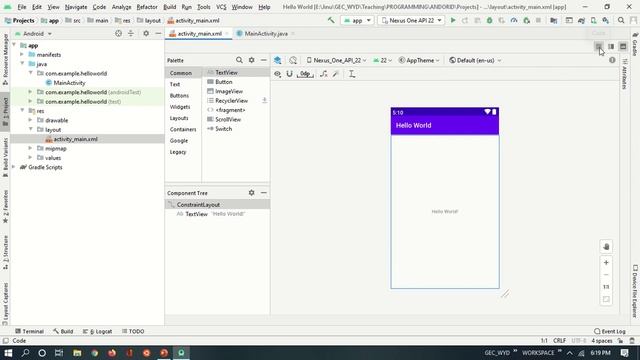Image resolution: width=640 pixels, height=360 pixels.
Task: Select the activity_main.xml editor tab
Action: [199, 33]
